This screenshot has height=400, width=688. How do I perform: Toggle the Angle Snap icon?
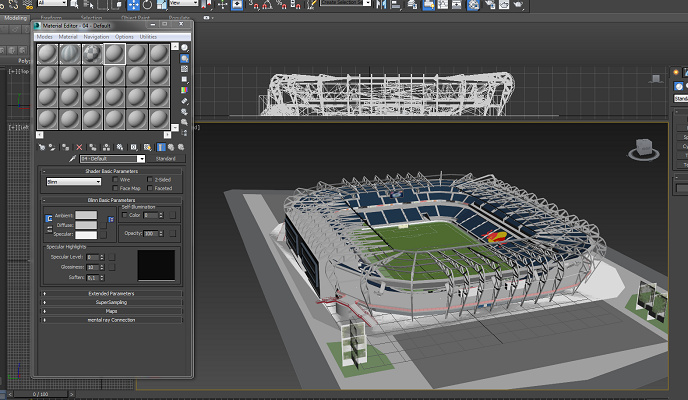click(267, 5)
